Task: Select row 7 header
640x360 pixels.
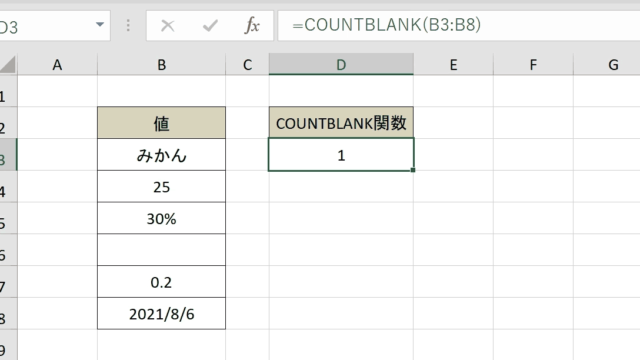Action: (8, 282)
